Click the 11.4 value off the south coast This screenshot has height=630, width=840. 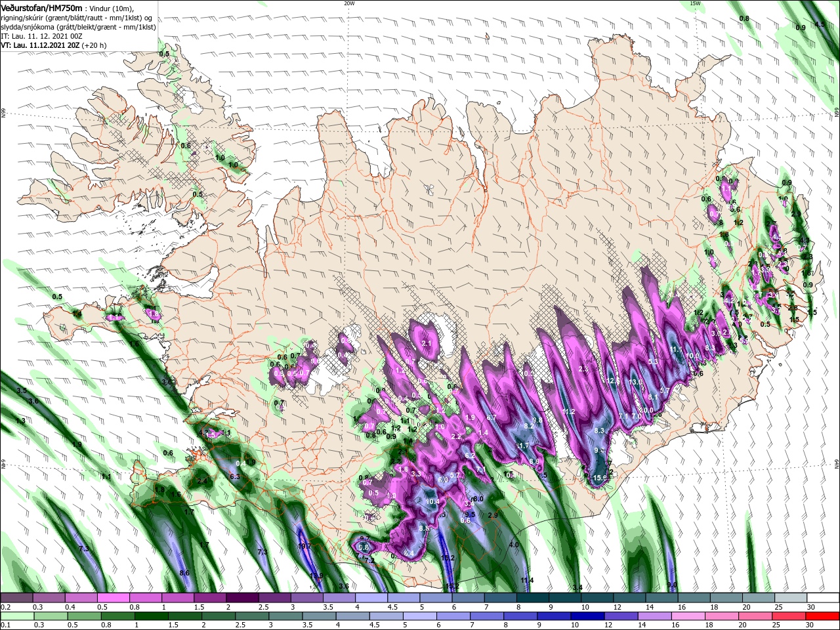coord(527,581)
